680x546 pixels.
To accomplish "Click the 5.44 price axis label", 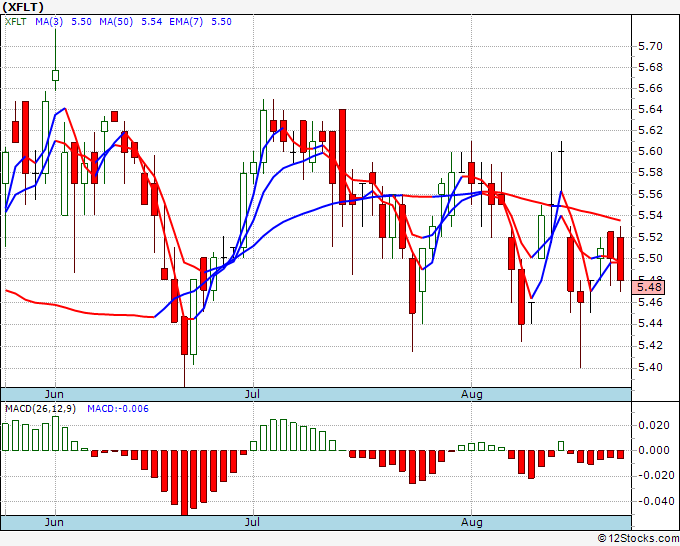I will pos(651,324).
